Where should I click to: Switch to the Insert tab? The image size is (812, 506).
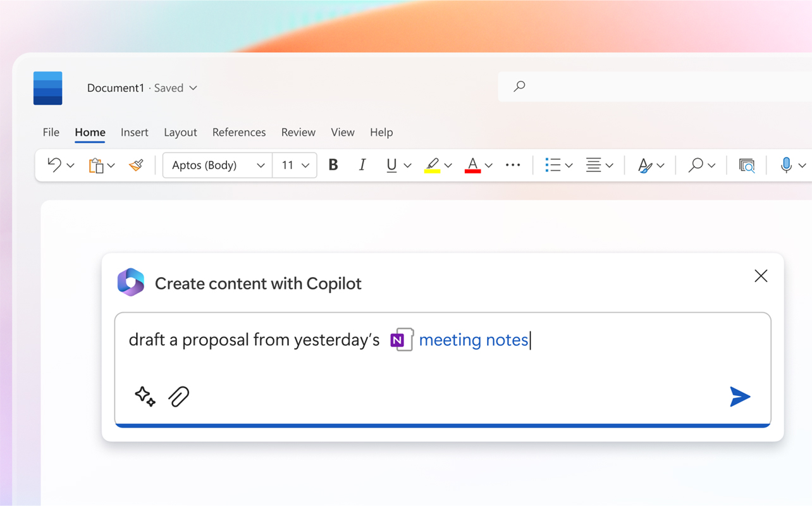[x=134, y=132]
